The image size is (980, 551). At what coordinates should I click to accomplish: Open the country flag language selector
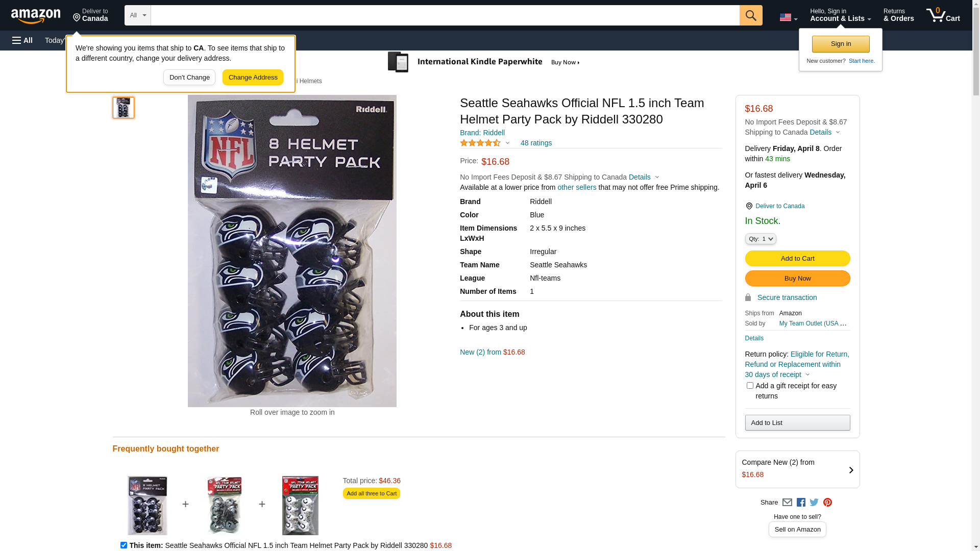coord(788,17)
